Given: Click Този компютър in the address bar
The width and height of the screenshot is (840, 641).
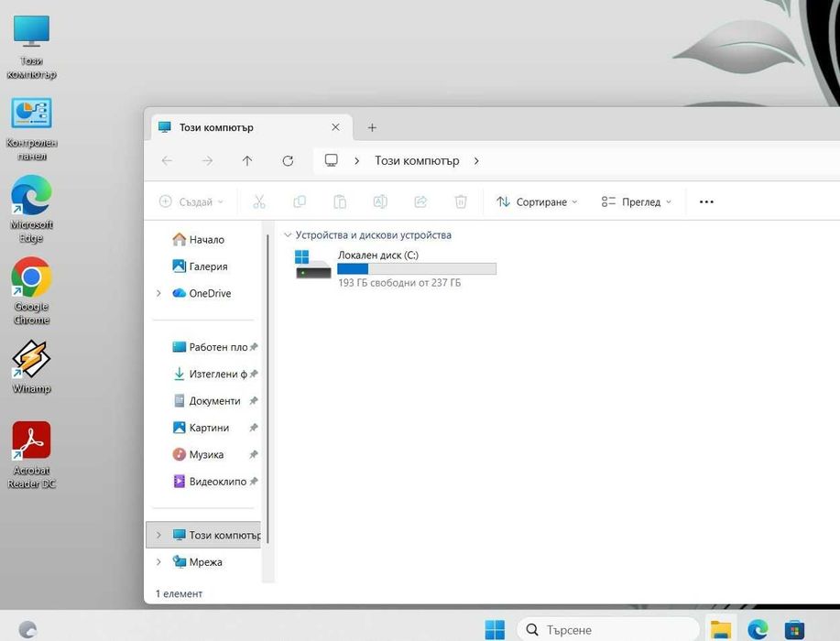Looking at the screenshot, I should point(417,160).
